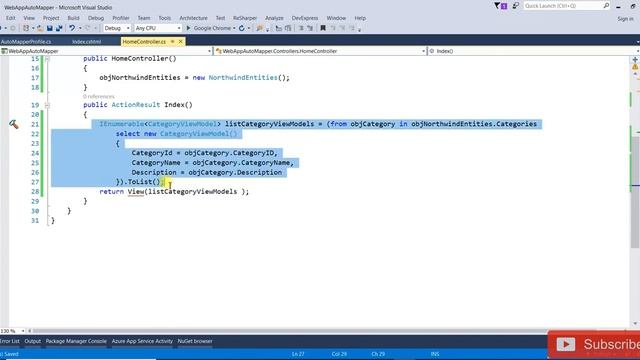Open the Azure App Service Activity tab
This screenshot has height=360, width=640.
(142, 341)
